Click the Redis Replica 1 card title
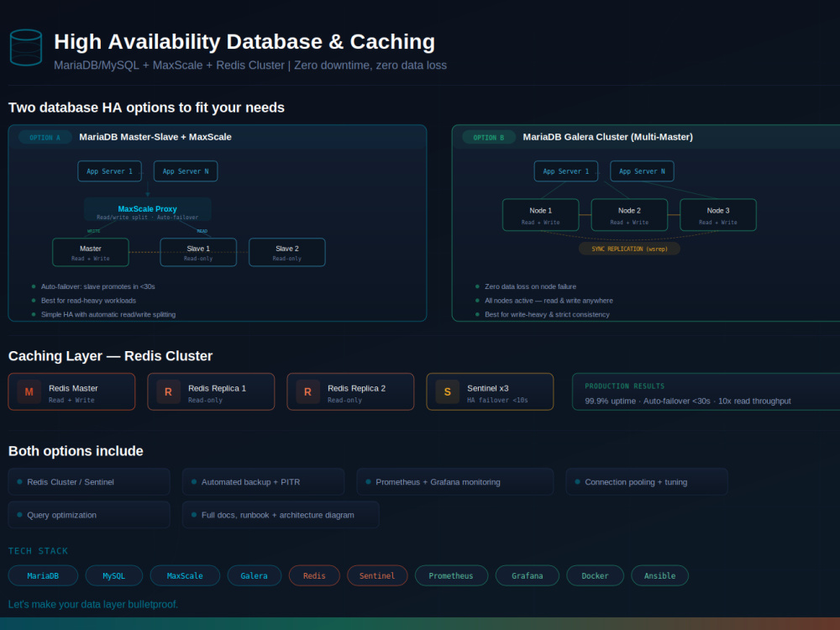This screenshot has width=840, height=630. [x=217, y=388]
